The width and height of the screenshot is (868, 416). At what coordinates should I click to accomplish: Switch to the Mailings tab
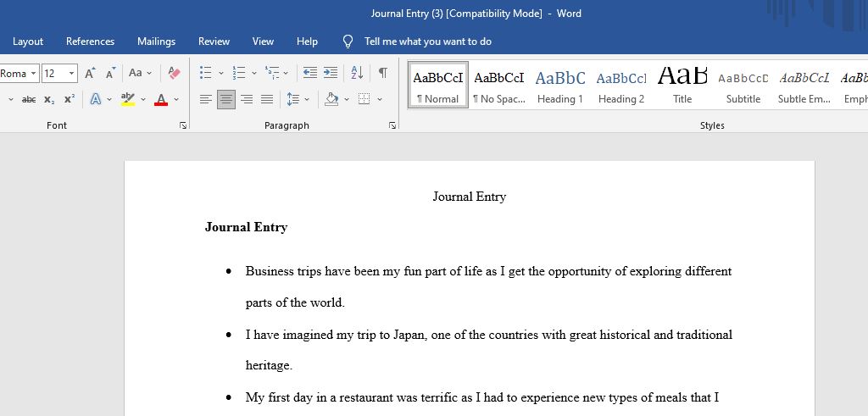[156, 42]
